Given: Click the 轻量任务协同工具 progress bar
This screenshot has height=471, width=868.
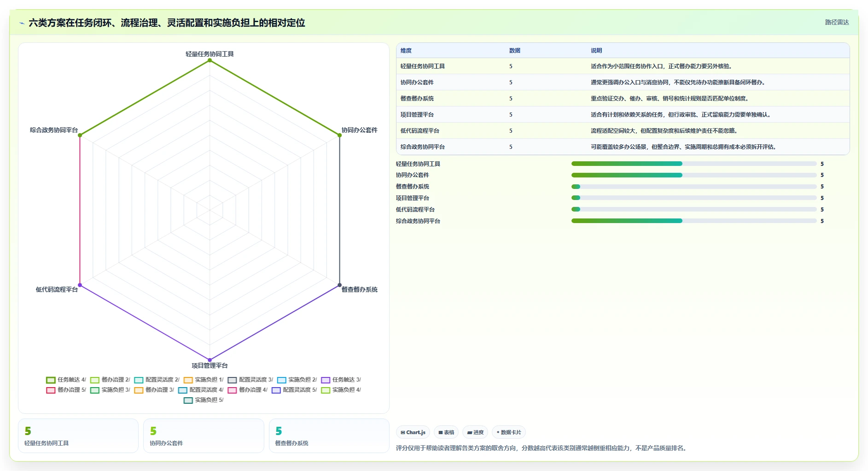Looking at the screenshot, I should coord(694,164).
